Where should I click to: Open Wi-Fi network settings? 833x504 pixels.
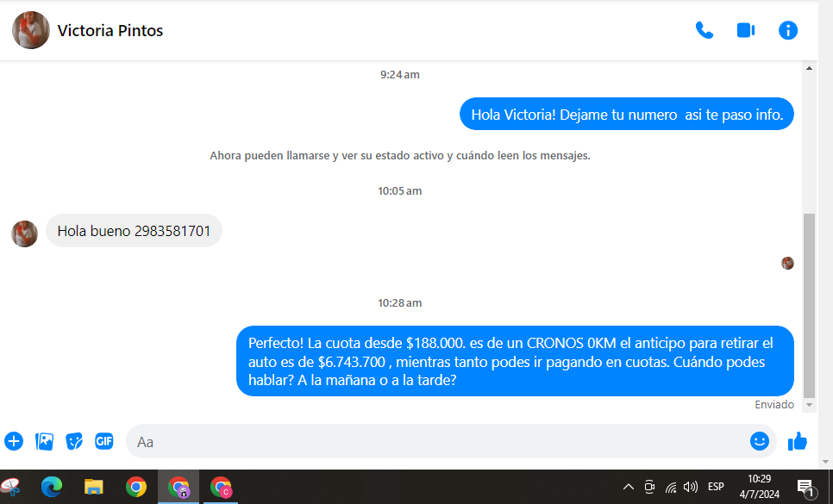671,487
